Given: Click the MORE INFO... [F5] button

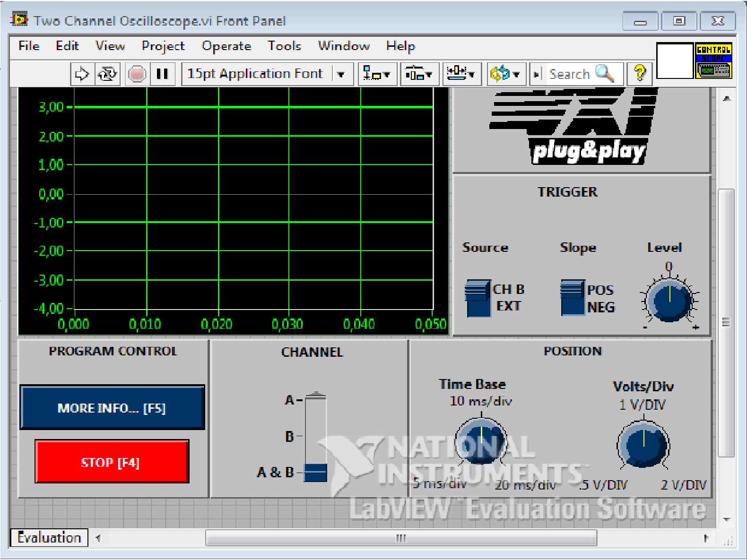Looking at the screenshot, I should [112, 408].
